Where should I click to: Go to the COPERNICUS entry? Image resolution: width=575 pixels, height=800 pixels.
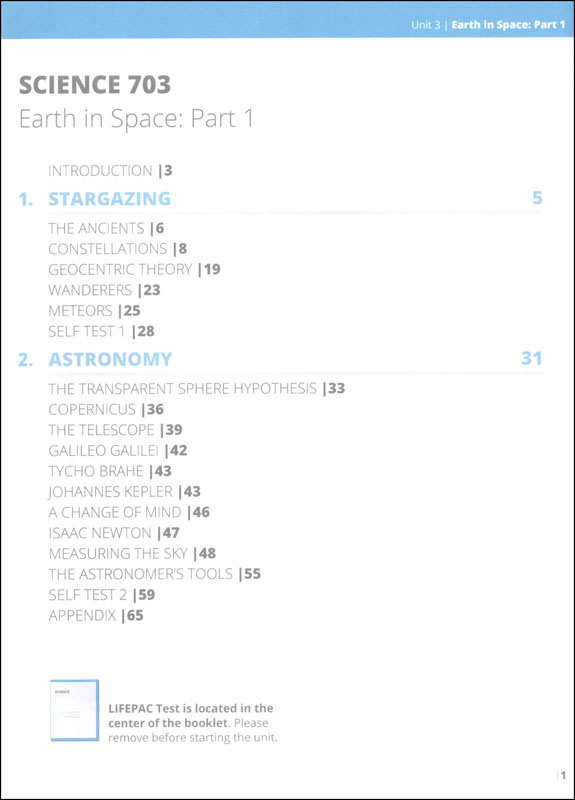pos(106,409)
